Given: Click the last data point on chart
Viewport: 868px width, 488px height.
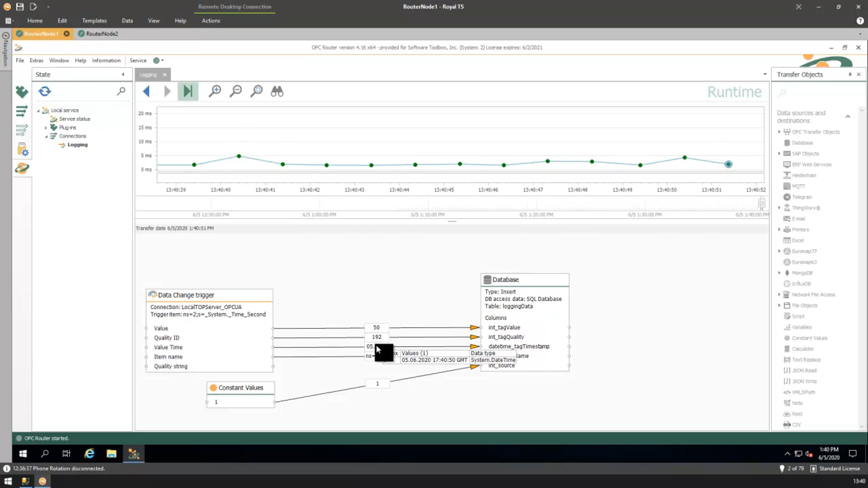Looking at the screenshot, I should click(728, 164).
